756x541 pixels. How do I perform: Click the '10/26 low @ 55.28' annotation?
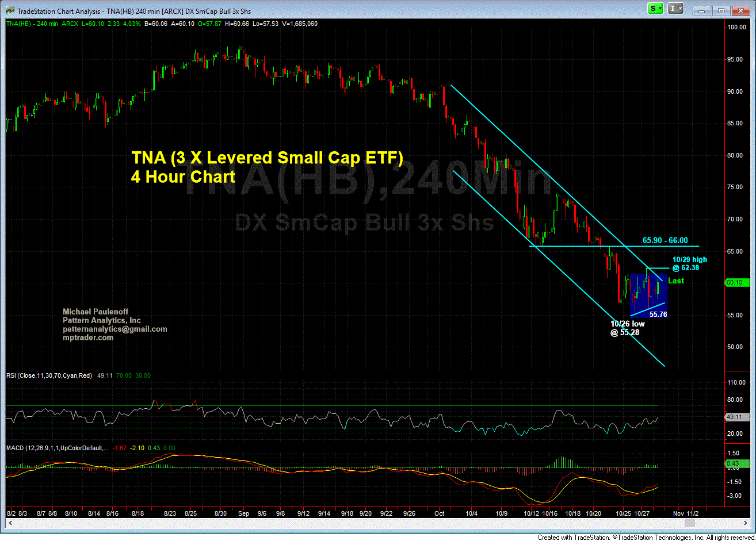(x=629, y=328)
